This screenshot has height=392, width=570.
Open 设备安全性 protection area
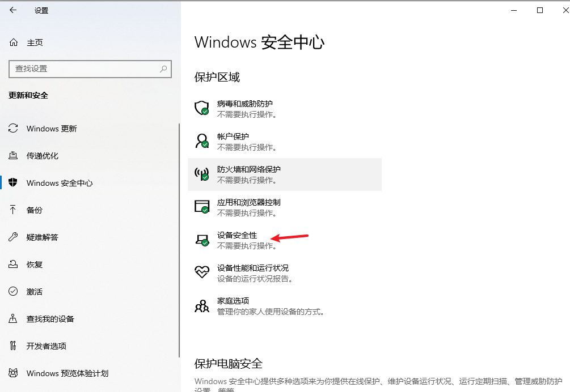[285, 240]
